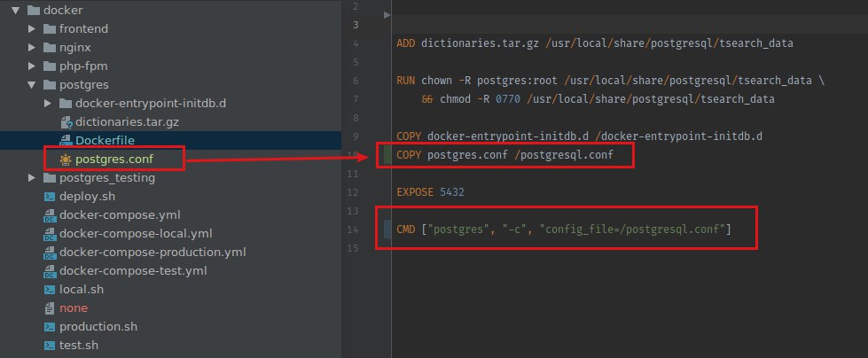Screen dimensions: 868x358
Task: Click 'dictionaries.tar.gz' in the ADD line
Action: click(480, 43)
